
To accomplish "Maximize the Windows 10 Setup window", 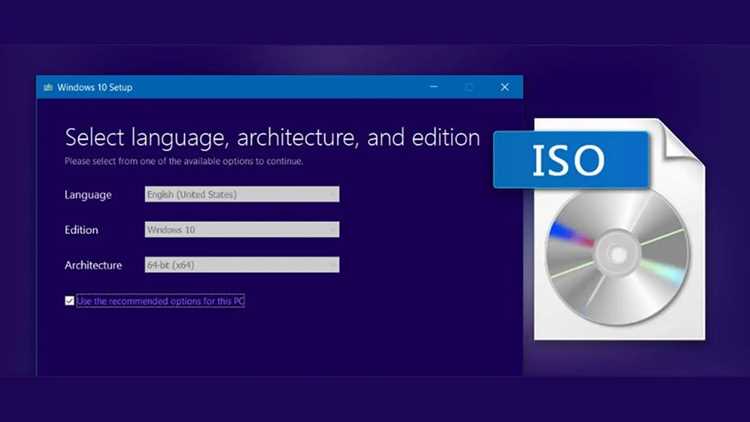I will 469,87.
